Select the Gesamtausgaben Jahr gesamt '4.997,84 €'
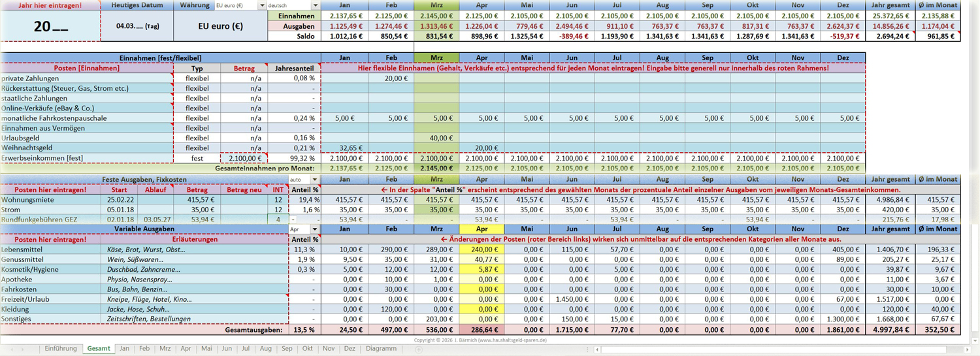This screenshot has height=356, width=980. [890, 330]
